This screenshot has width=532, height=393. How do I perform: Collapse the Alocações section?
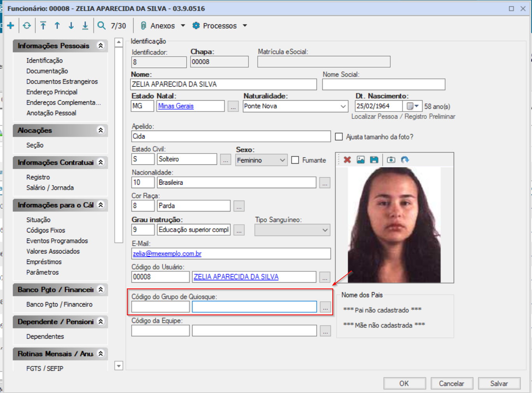click(101, 130)
